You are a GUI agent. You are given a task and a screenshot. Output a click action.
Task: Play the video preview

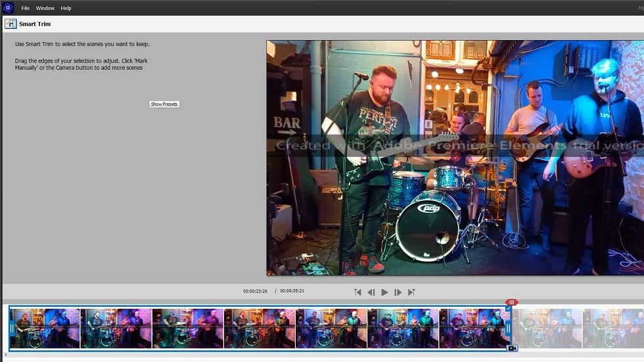[x=384, y=292]
